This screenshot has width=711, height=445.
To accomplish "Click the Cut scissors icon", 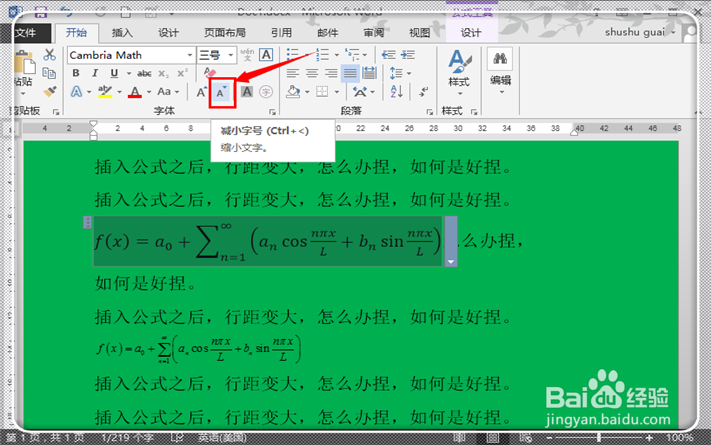I will [x=49, y=55].
